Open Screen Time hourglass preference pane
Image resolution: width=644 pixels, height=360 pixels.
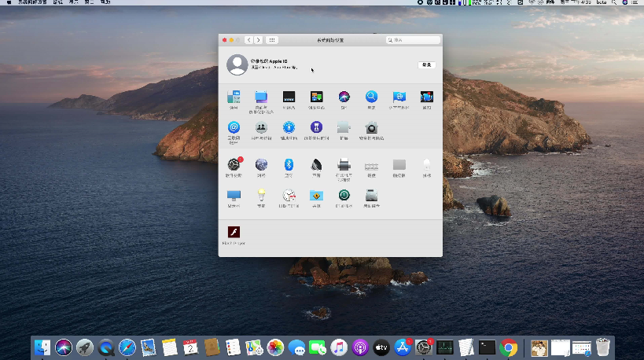coord(316,127)
